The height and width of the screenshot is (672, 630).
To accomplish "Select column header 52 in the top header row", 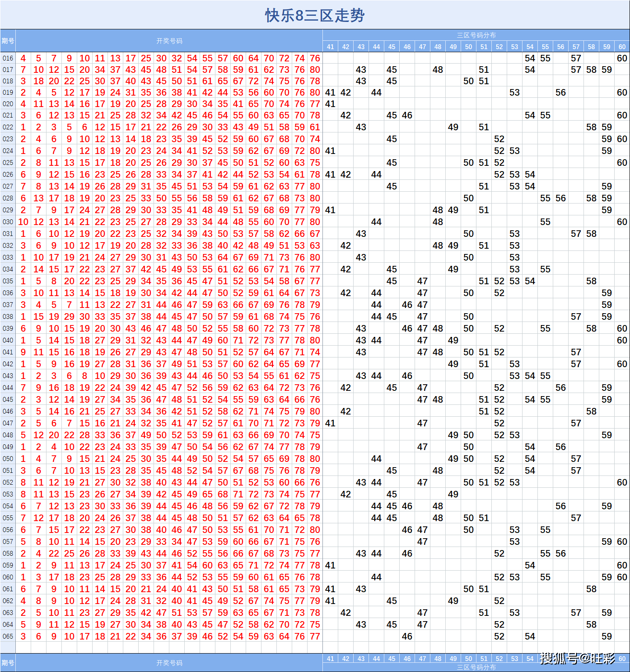I will (499, 46).
